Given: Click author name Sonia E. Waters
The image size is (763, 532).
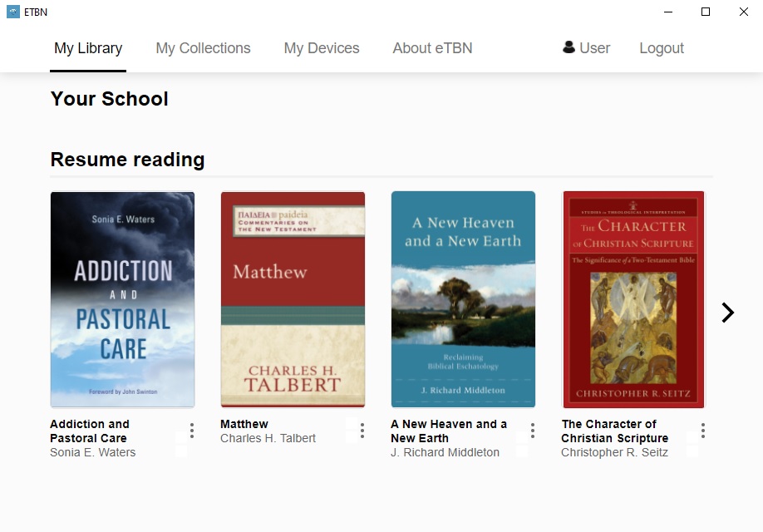Looking at the screenshot, I should [x=92, y=452].
